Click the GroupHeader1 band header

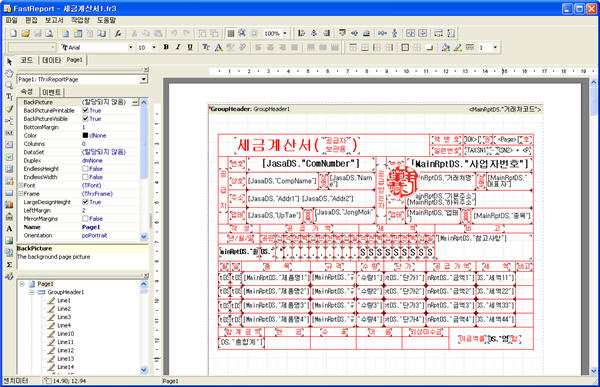(376, 109)
